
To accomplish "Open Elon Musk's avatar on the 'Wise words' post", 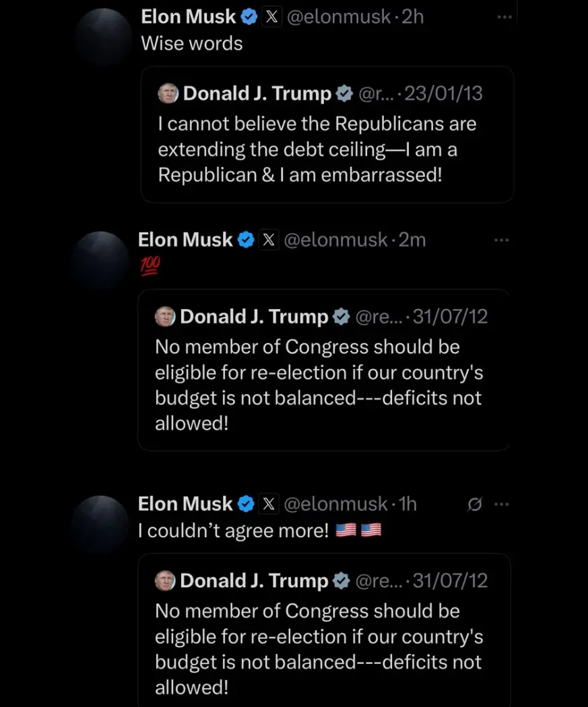I will pos(103,37).
